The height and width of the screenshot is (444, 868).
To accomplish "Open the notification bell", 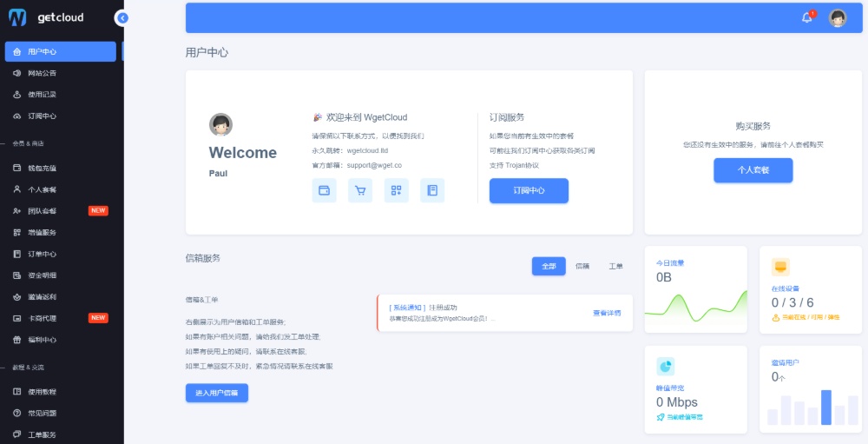I will pyautogui.click(x=807, y=17).
